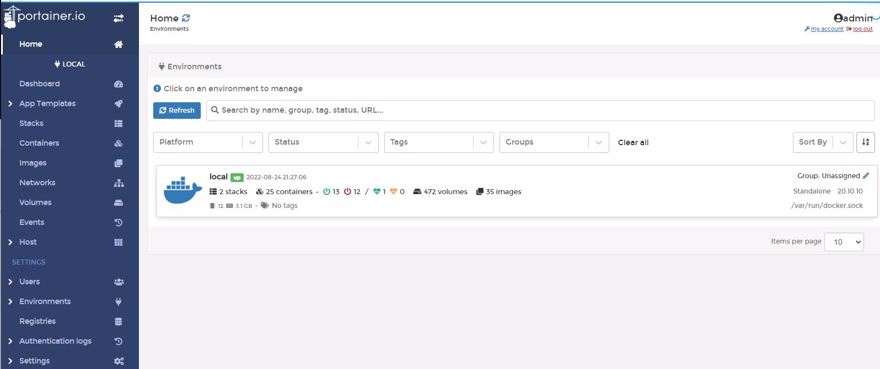Open Images page from sidebar
Image resolution: width=880 pixels, height=369 pixels.
[33, 163]
